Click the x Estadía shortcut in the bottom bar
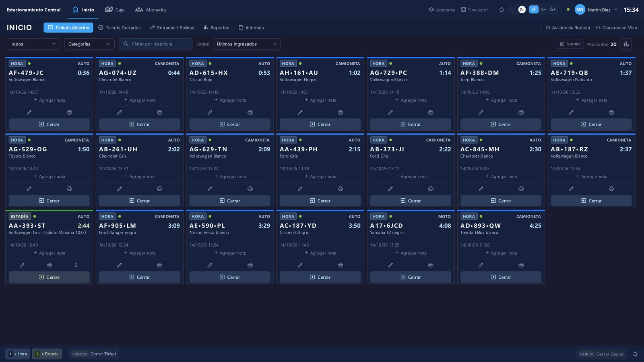 [x=47, y=354]
